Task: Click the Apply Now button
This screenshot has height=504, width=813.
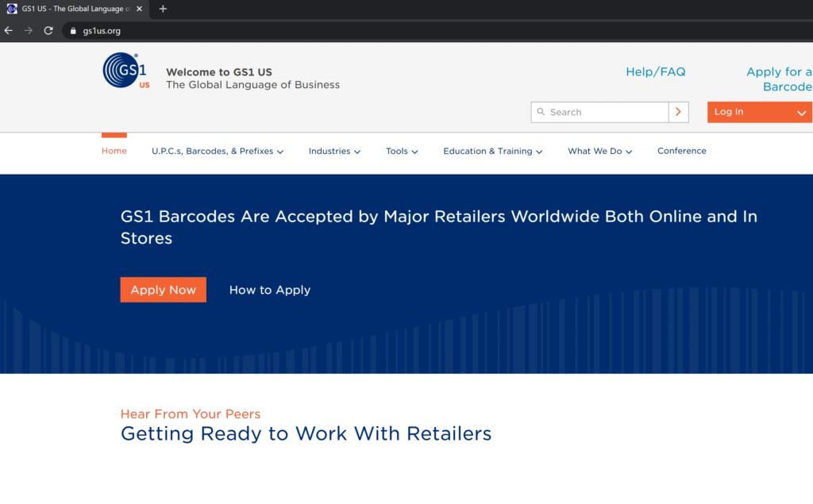Action: (163, 290)
